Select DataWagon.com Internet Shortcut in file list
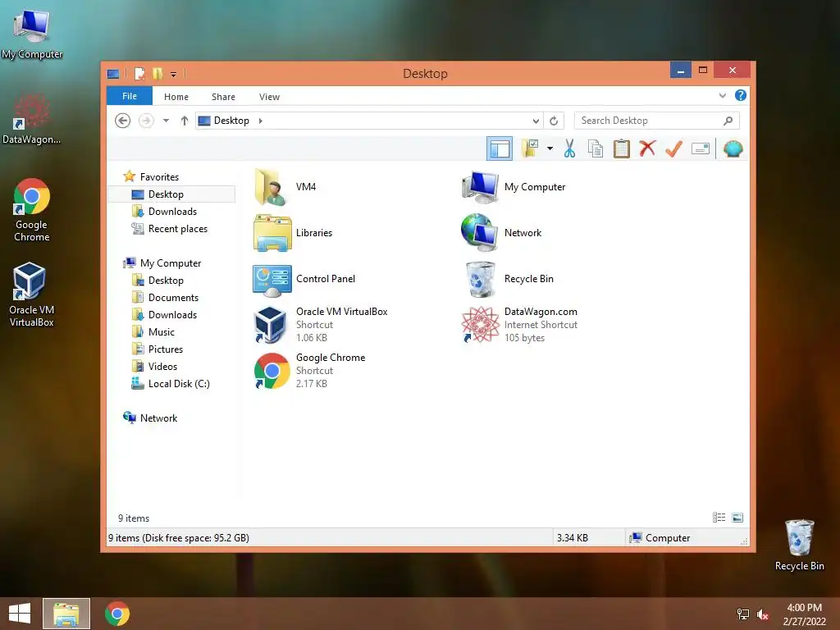 (519, 325)
